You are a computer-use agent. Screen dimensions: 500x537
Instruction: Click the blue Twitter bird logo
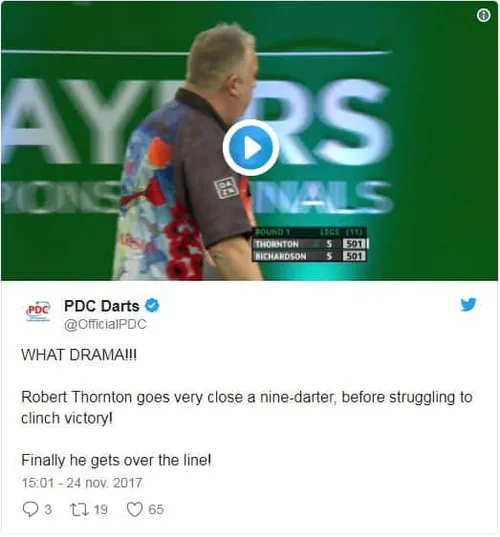click(468, 304)
